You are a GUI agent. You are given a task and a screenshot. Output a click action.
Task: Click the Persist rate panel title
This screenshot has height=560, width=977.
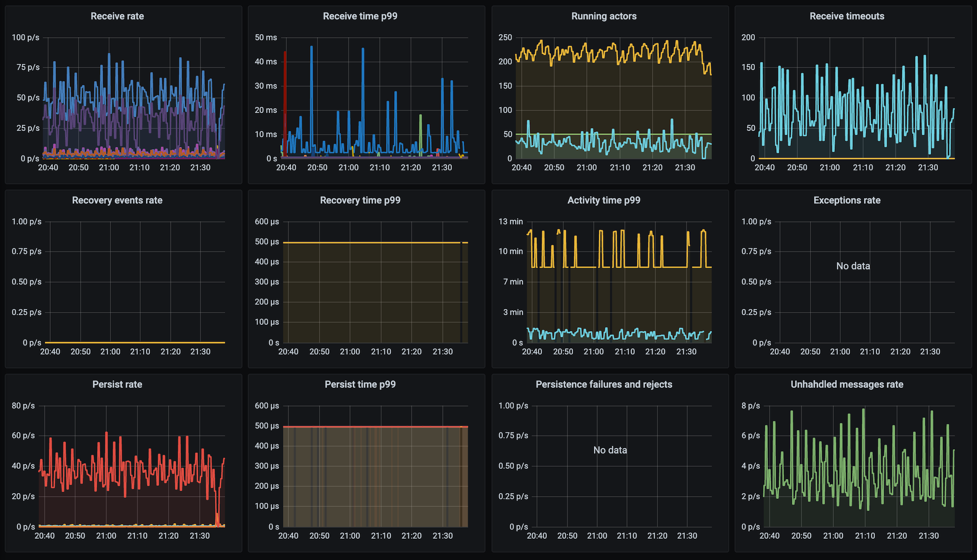coord(117,384)
